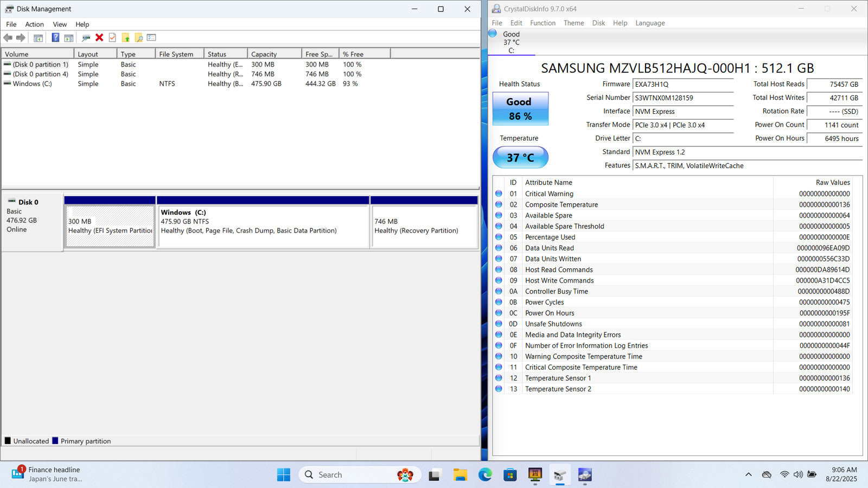868x488 pixels.
Task: Click the folder icon with magnifying glass
Action: 139,37
